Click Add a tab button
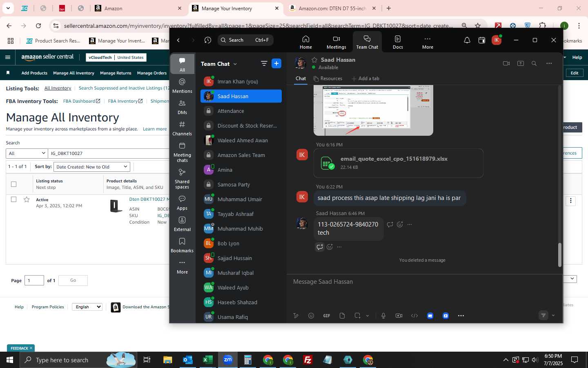 click(x=365, y=79)
